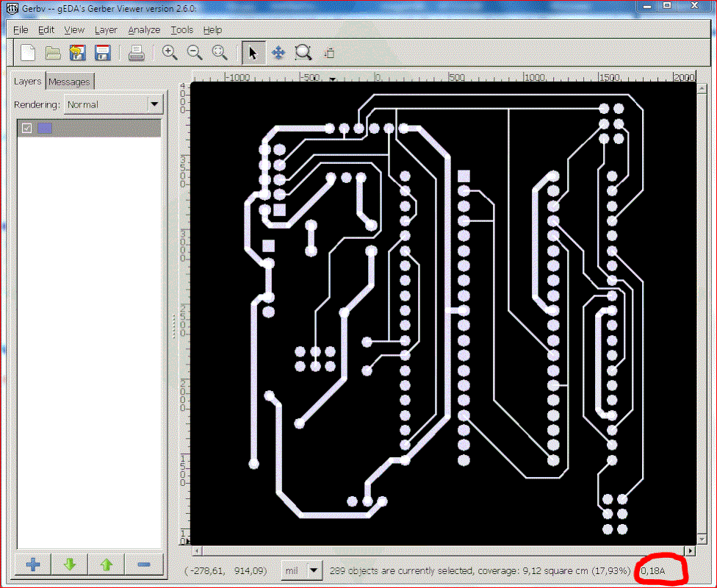This screenshot has height=588, width=717.
Task: Open the mil units dropdown
Action: [x=301, y=571]
